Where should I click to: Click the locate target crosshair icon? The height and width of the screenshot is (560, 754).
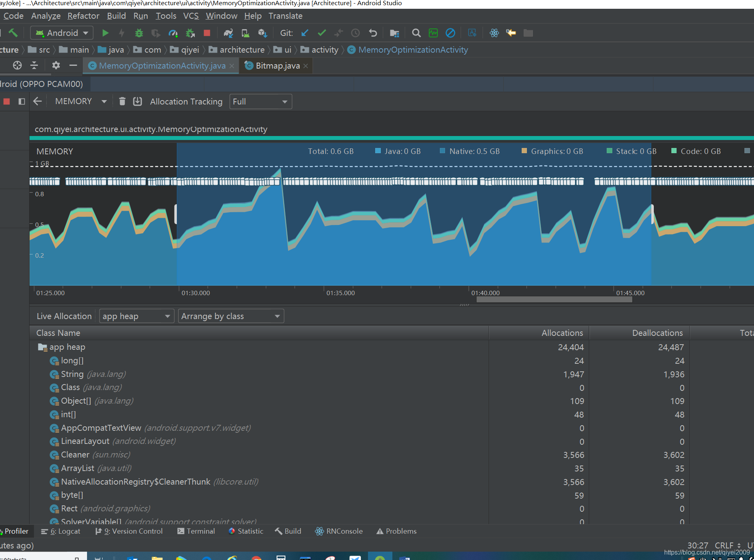coord(17,65)
